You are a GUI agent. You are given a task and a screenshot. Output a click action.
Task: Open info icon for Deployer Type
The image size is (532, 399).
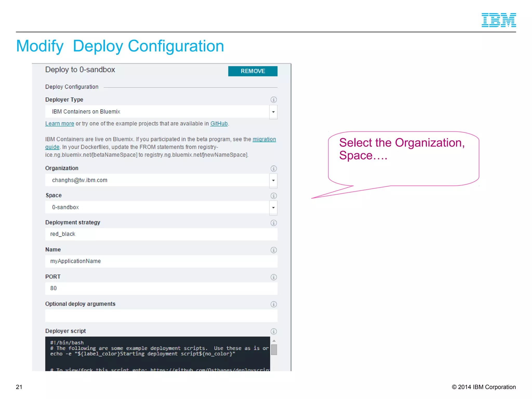pos(274,99)
